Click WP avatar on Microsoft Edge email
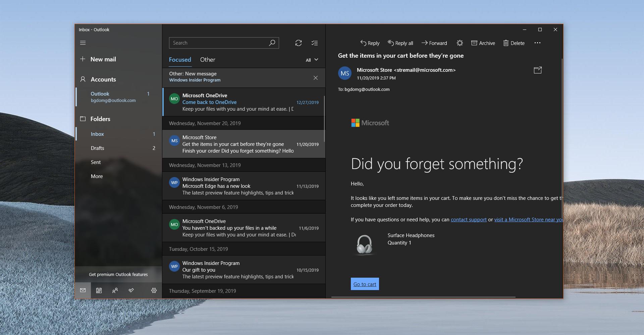The height and width of the screenshot is (335, 644). 174,183
